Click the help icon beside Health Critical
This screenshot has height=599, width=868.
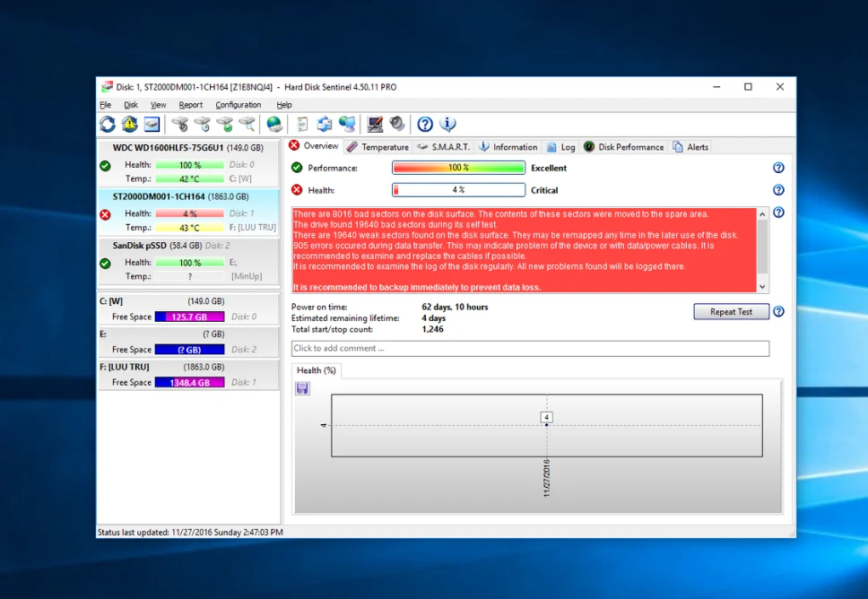click(x=778, y=190)
